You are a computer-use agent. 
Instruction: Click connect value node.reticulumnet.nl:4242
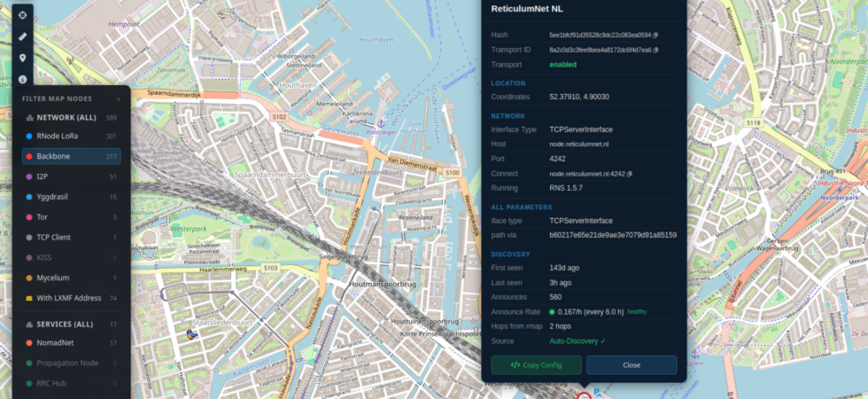[x=586, y=174]
